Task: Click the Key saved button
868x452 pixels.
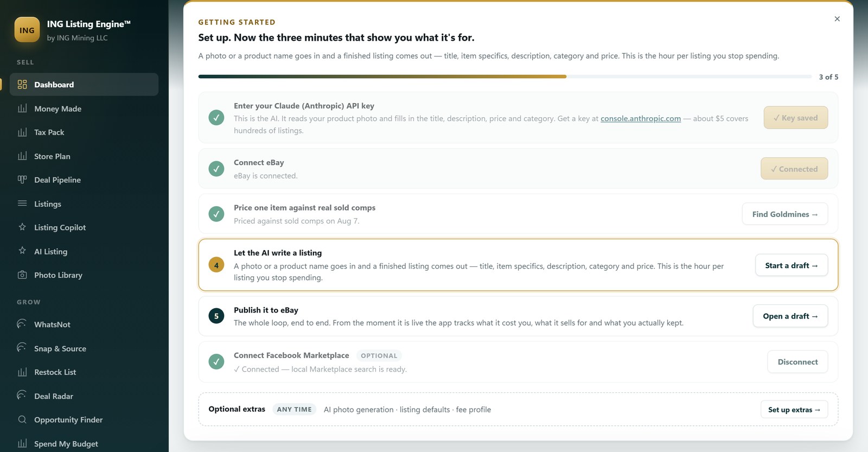Action: pos(795,118)
